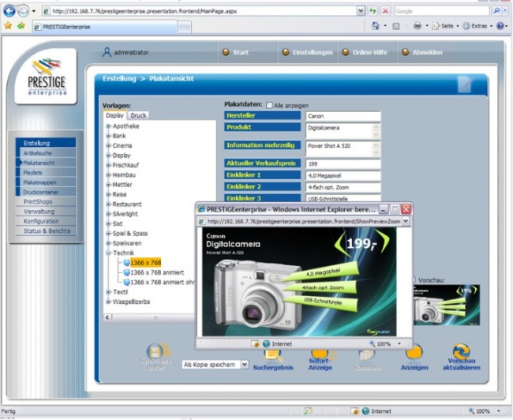Open the Verwaltung sidebar entry
513x420 pixels.
click(46, 212)
